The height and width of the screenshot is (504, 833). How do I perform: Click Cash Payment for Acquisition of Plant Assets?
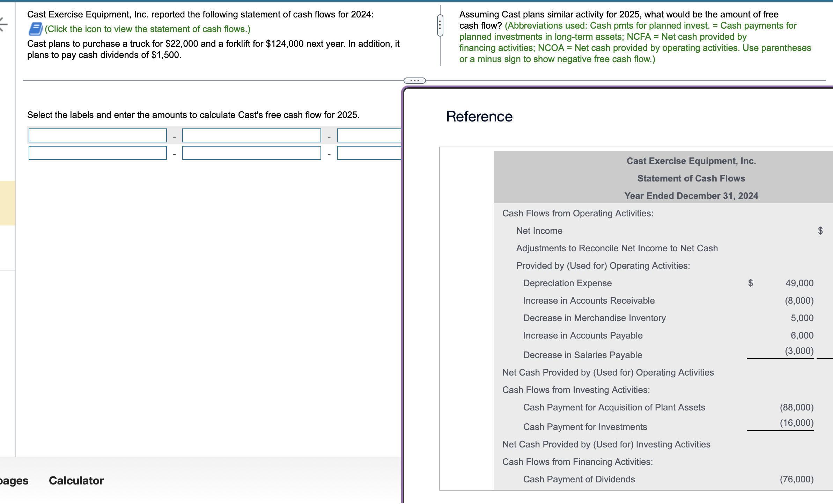614,407
